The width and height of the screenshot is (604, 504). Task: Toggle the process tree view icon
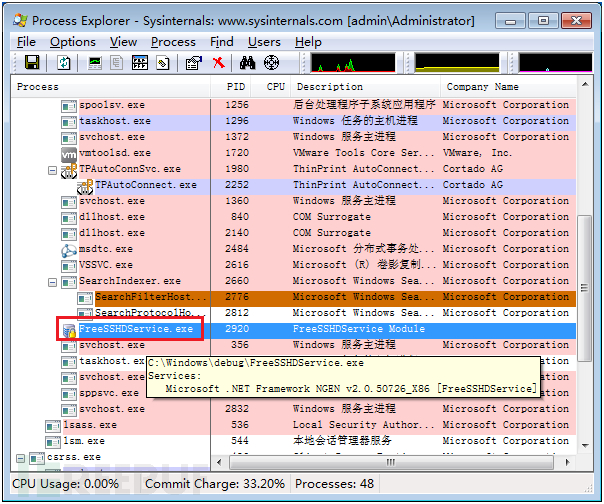tap(117, 62)
